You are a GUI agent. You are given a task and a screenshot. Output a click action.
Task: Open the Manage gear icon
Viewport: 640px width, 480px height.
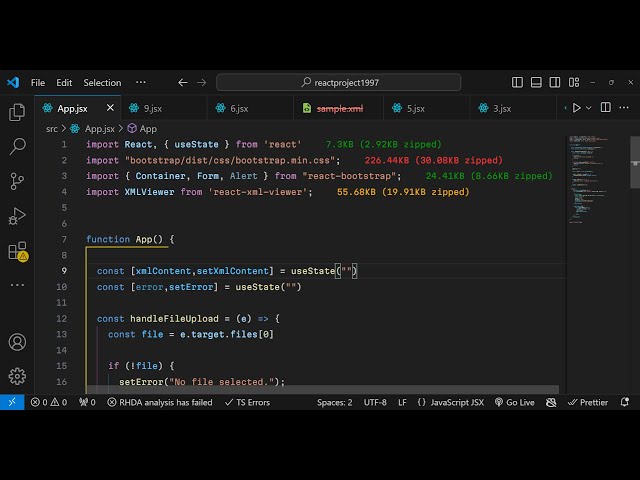tap(17, 376)
